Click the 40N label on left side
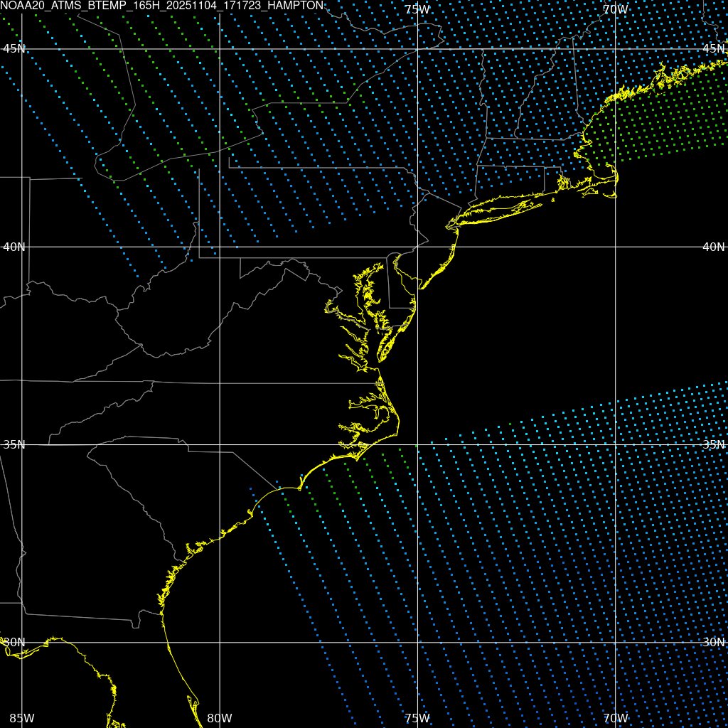Screen dimensions: 728x728 pos(14,247)
